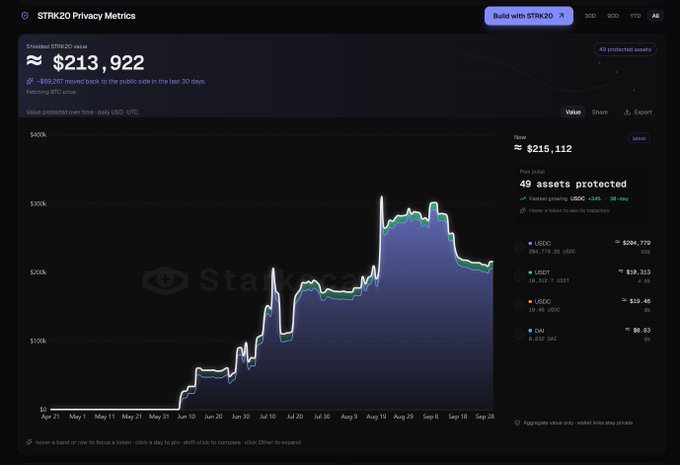Click the $204,779 amount text
This screenshot has width=680, height=465.
point(636,243)
